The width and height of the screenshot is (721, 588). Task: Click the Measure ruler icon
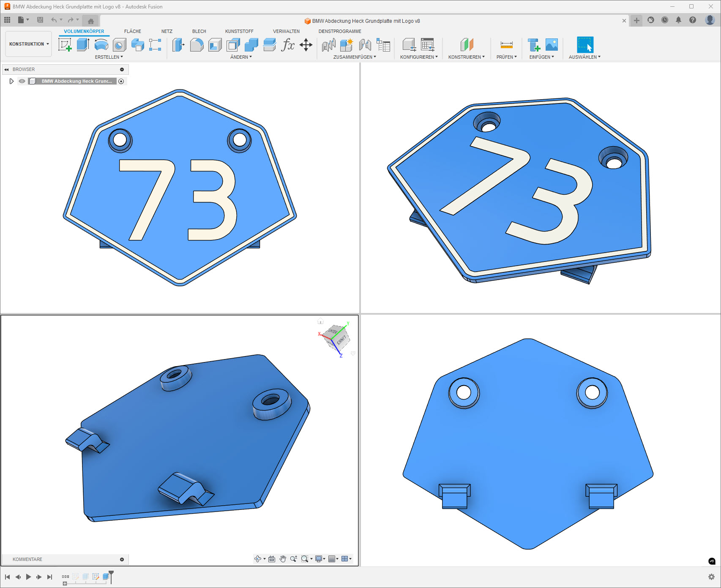coord(506,44)
